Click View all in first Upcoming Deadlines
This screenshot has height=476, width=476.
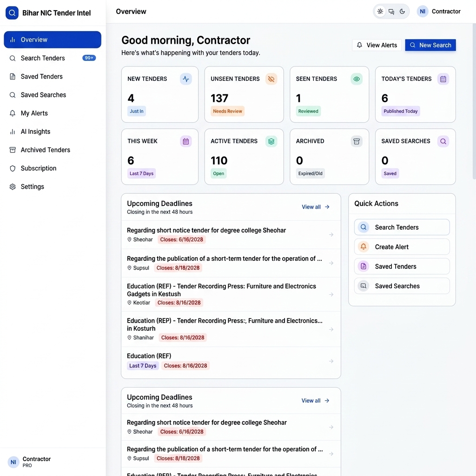(x=316, y=207)
